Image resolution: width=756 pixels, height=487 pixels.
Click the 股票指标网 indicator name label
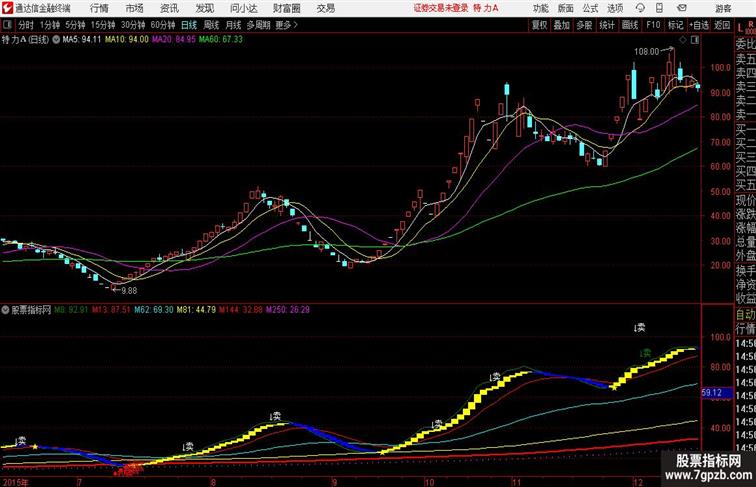point(31,310)
